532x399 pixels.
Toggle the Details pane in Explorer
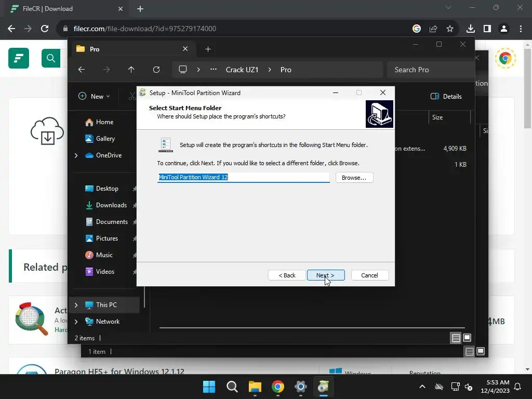pos(446,96)
